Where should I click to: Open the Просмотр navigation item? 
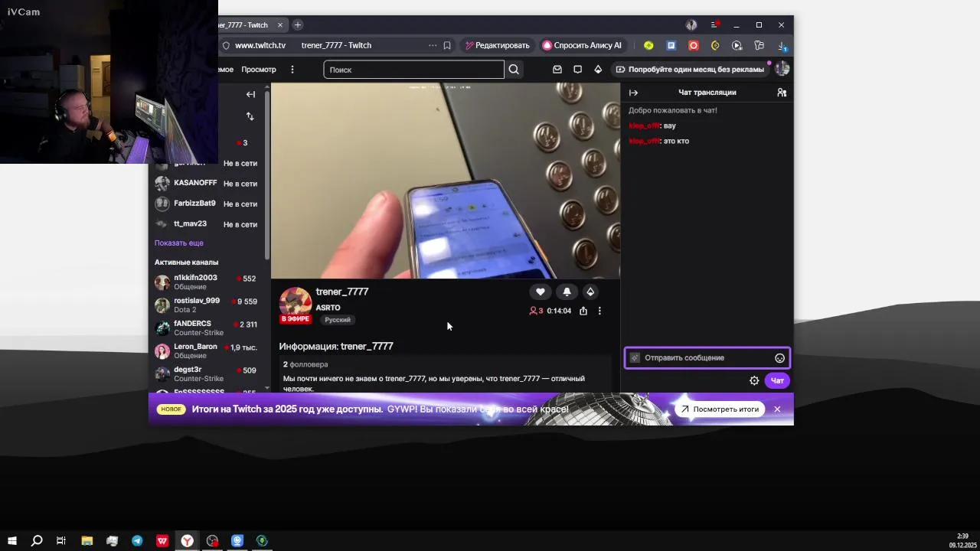click(x=259, y=70)
